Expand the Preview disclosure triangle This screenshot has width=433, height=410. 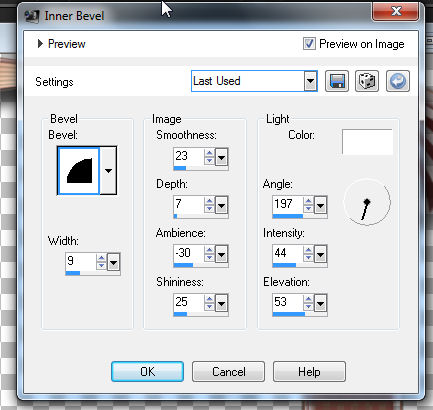pyautogui.click(x=40, y=44)
